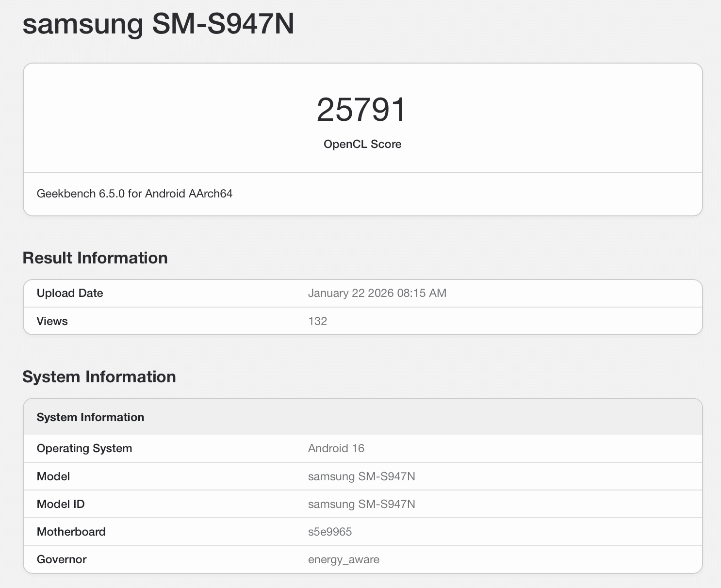Screen dimensions: 721x588
Task: Click the January 22 2026 upload date value
Action: coord(377,293)
